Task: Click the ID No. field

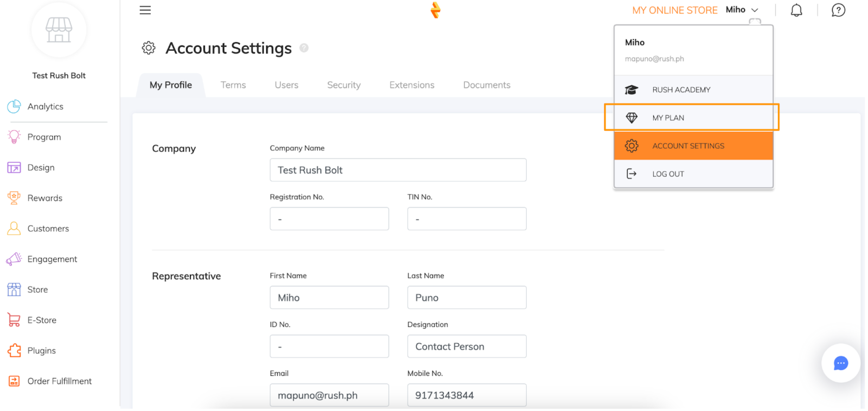Action: 329,346
